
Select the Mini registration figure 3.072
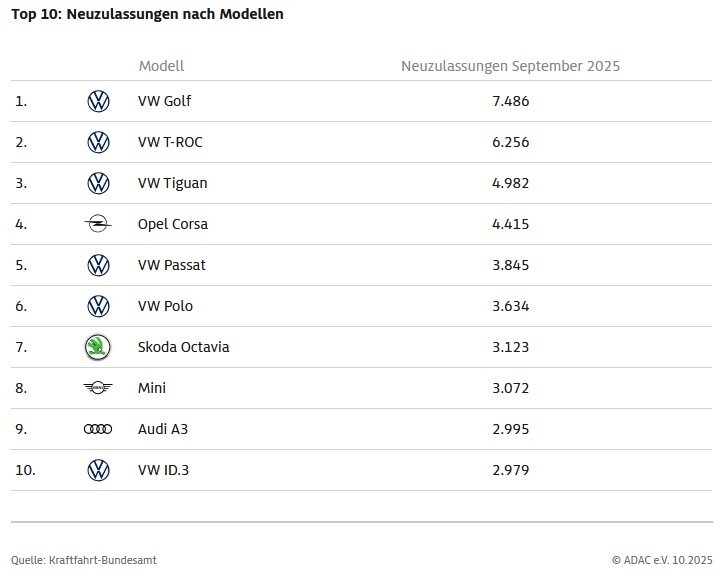click(510, 388)
